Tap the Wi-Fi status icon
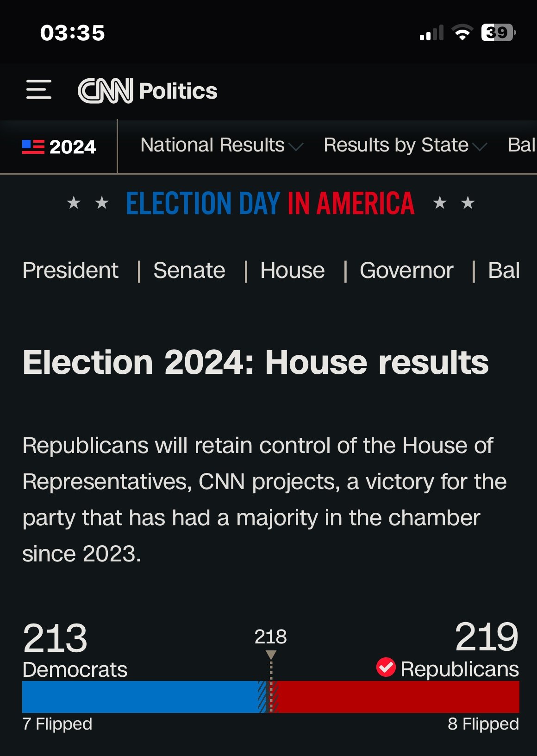537x756 pixels. (462, 32)
